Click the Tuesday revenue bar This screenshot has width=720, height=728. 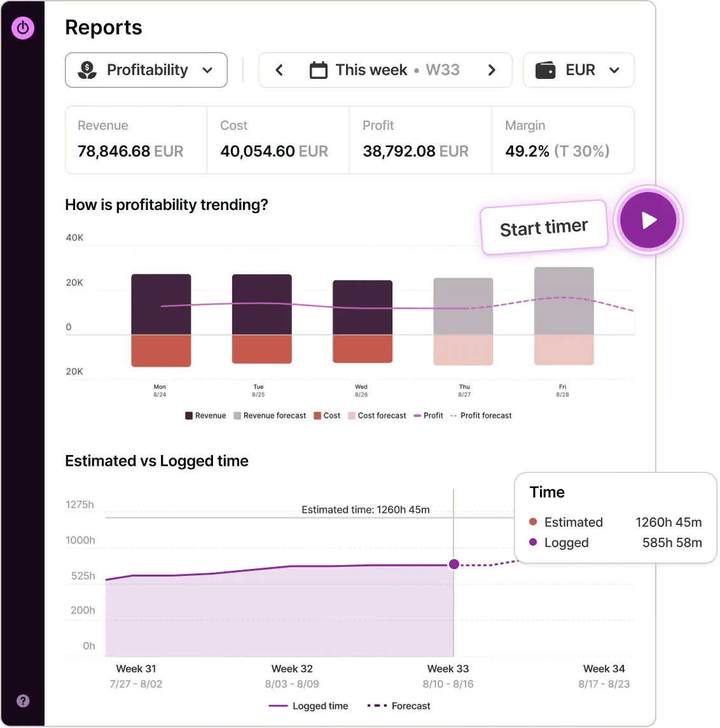[x=261, y=304]
